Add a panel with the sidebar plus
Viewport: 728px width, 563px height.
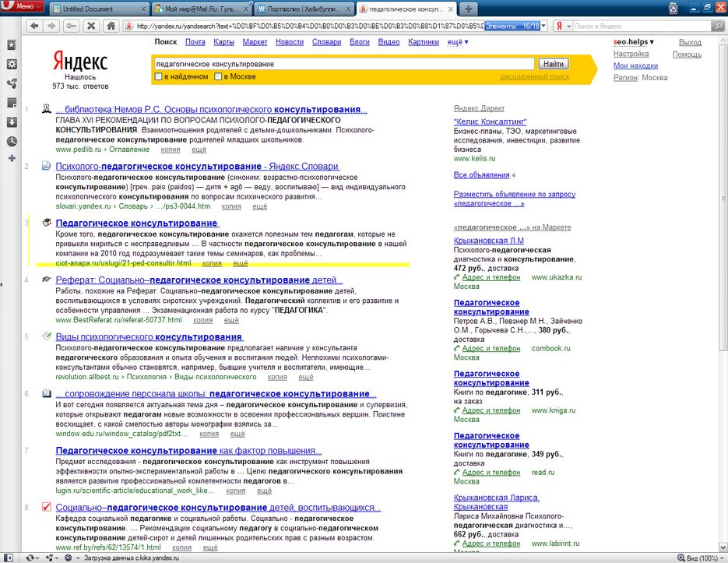click(x=12, y=158)
